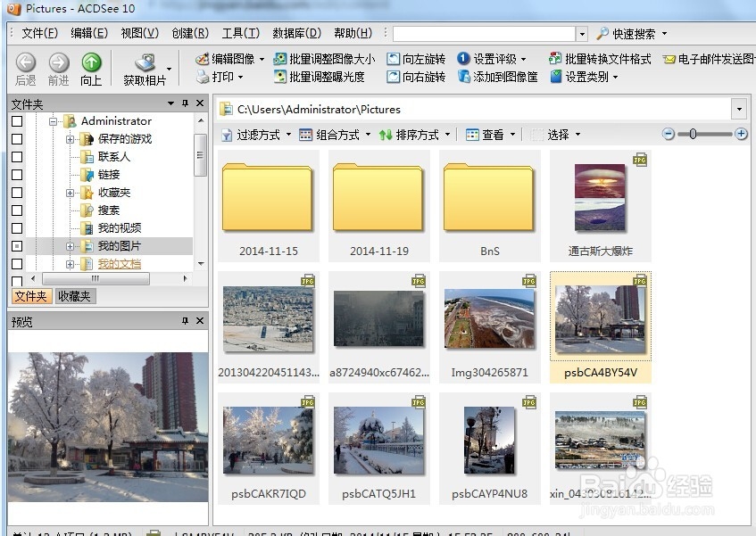Open the 工具(T) menu

tap(241, 33)
